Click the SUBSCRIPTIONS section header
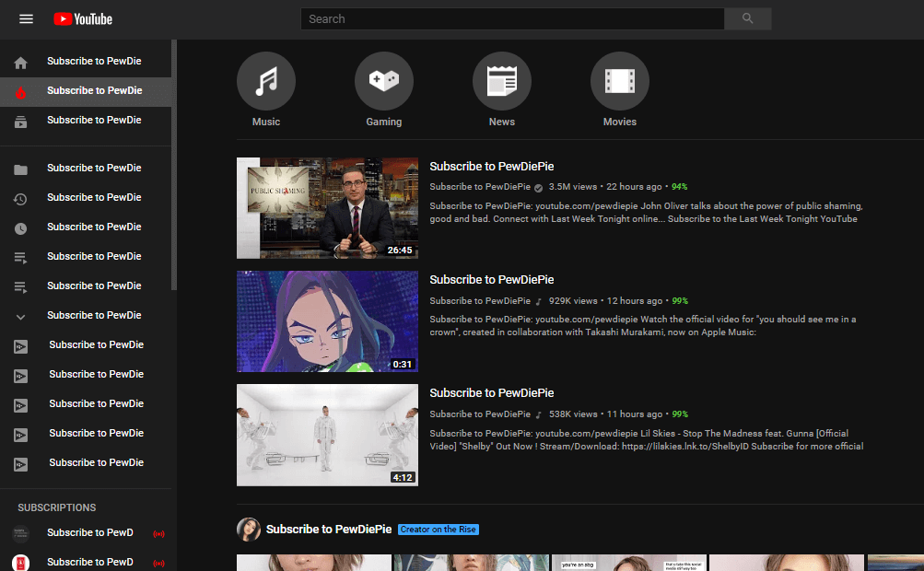924x571 pixels. (x=56, y=507)
